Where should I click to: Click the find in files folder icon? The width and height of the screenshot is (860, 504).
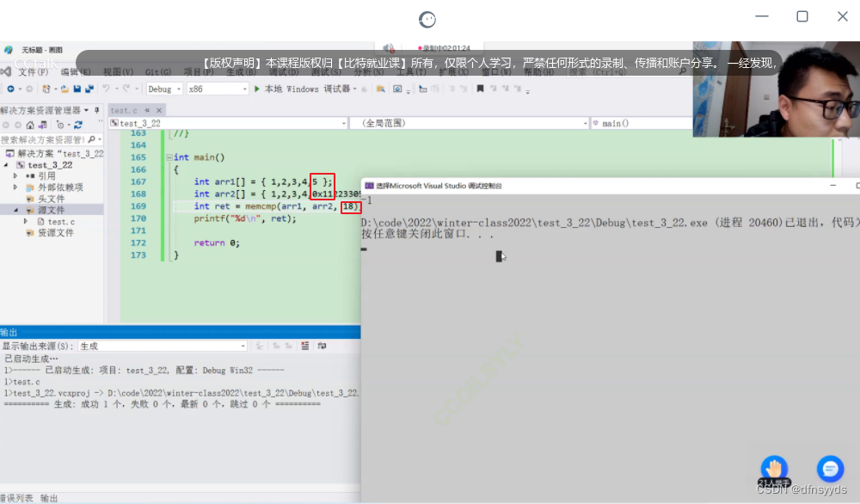click(380, 89)
